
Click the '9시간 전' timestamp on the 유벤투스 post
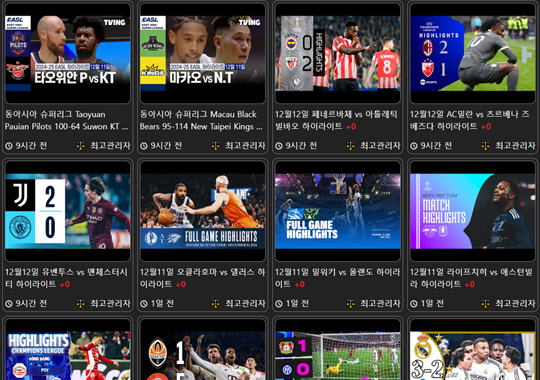click(31, 304)
